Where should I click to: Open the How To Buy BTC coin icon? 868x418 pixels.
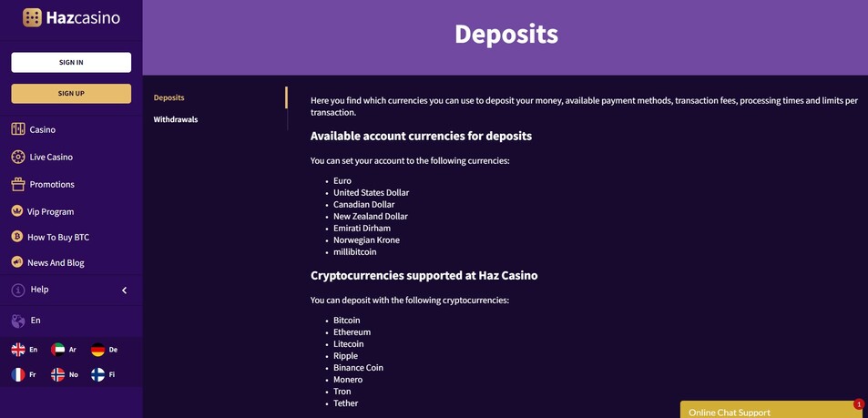(x=17, y=237)
